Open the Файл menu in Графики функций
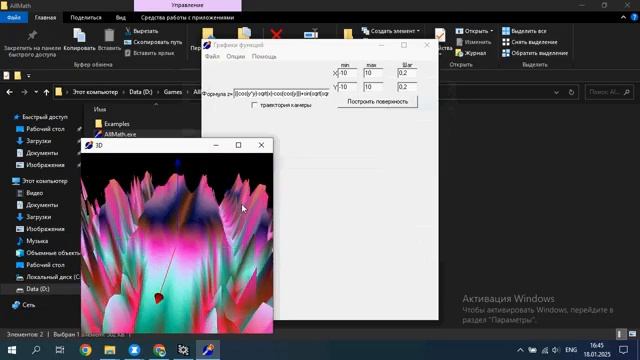 coord(212,56)
